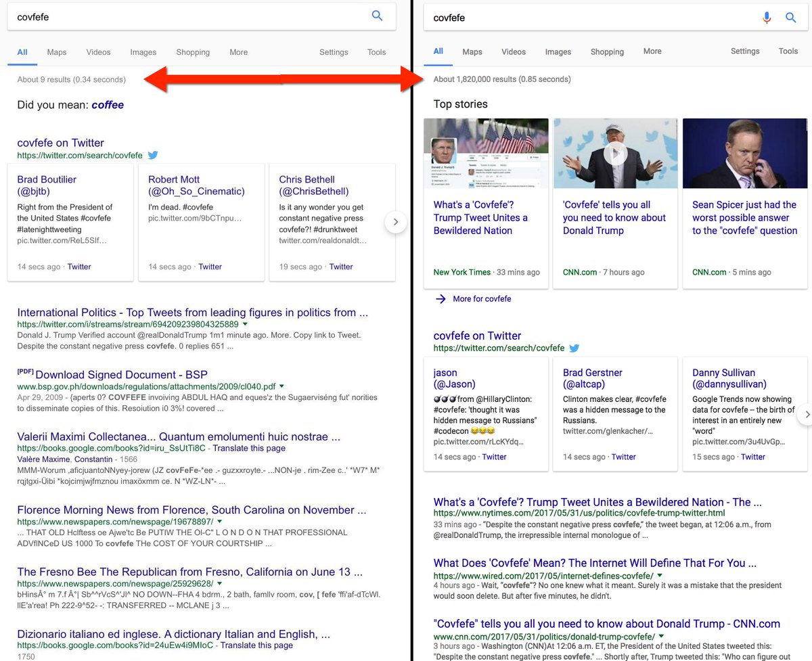Click 'More for covfefe' link
The image size is (812, 661).
tap(482, 298)
